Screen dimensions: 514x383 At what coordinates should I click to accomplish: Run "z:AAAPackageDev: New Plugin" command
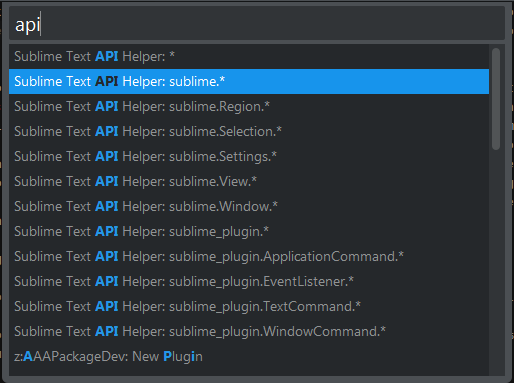pyautogui.click(x=249, y=356)
